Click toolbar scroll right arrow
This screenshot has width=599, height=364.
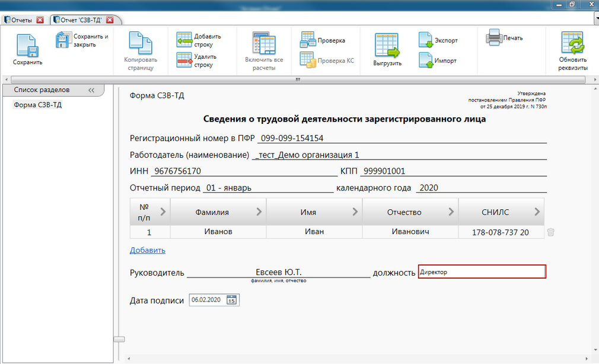pos(595,79)
